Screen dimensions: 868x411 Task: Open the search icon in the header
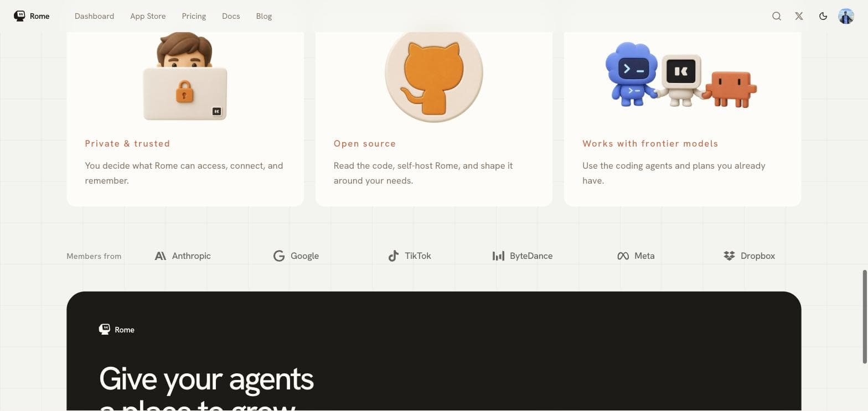[777, 16]
